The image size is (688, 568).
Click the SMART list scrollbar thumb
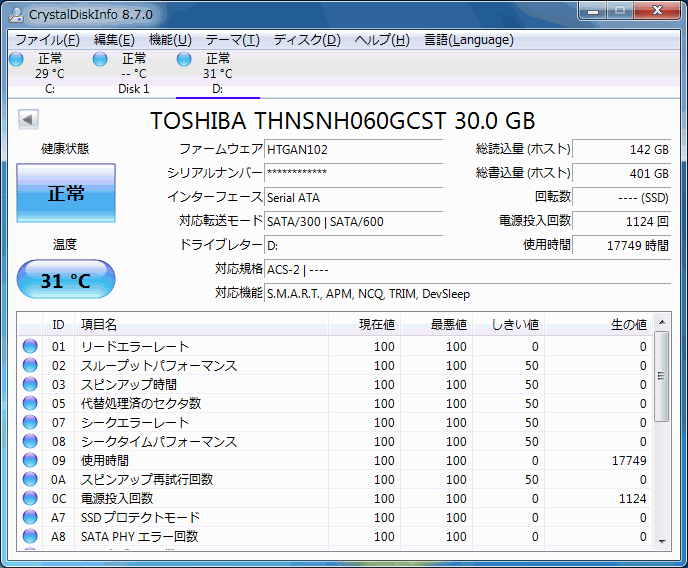(662, 376)
